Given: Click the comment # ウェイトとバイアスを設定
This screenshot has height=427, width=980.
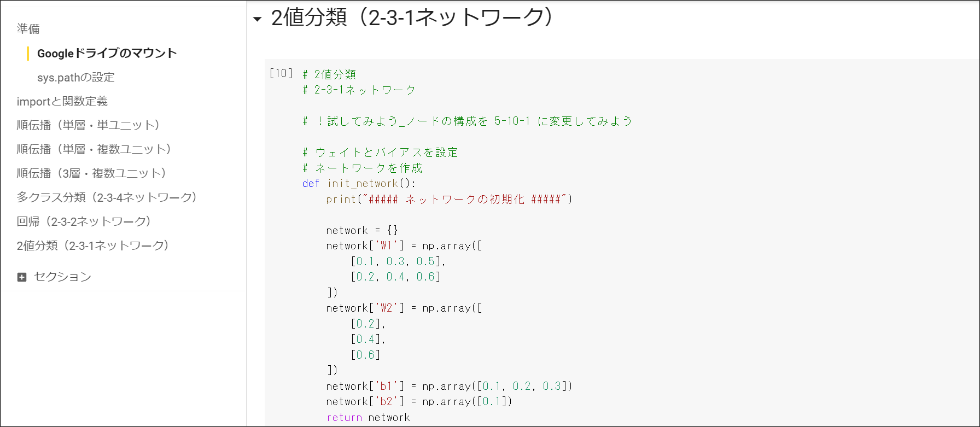Looking at the screenshot, I should click(x=380, y=152).
